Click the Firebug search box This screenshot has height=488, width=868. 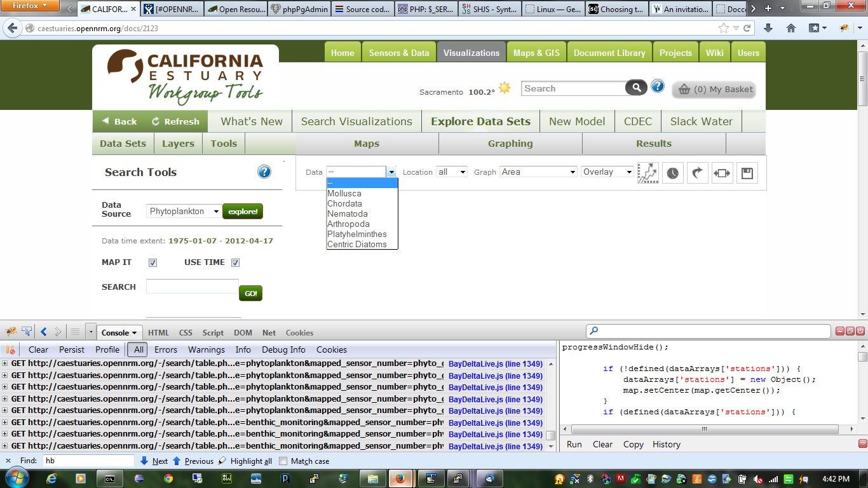[x=708, y=331]
